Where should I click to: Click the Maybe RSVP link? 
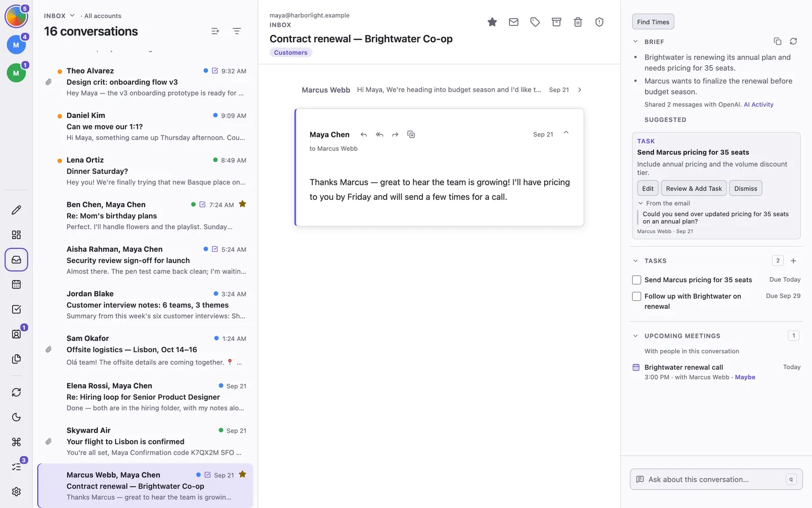click(x=745, y=377)
